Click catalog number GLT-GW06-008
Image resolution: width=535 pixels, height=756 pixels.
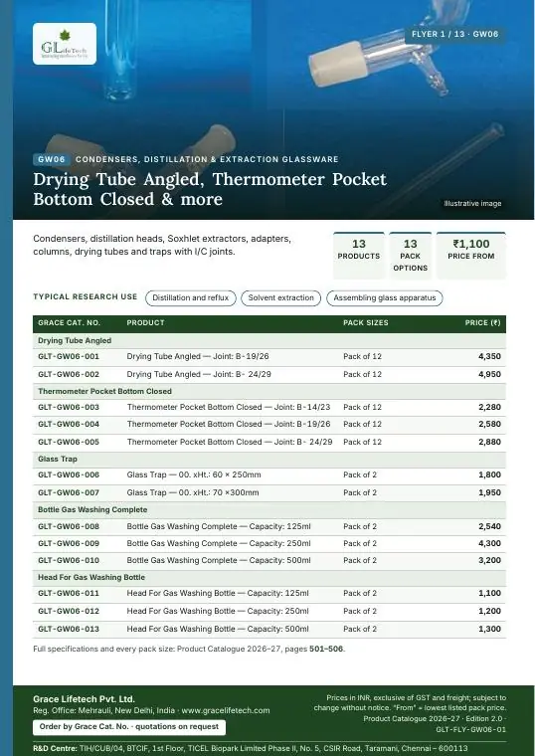69,526
